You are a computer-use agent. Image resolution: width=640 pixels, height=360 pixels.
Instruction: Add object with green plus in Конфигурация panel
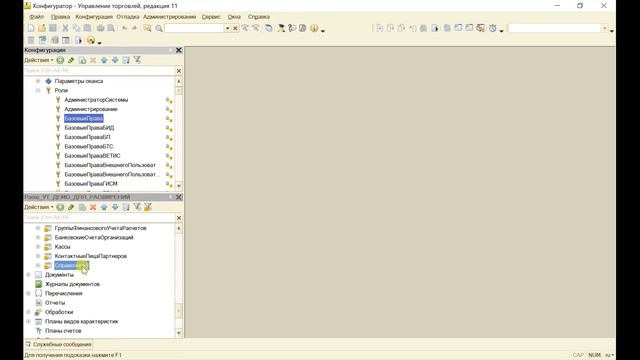(x=60, y=60)
